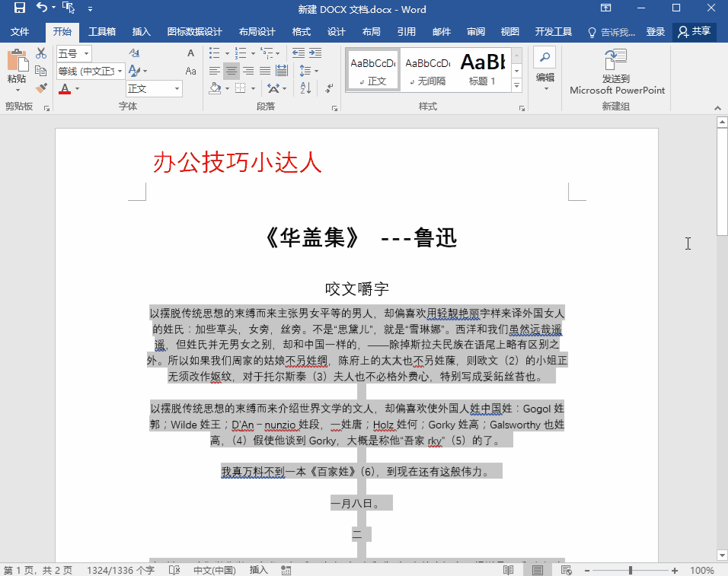
Task: Switch to the 审阅 tab
Action: [x=476, y=31]
